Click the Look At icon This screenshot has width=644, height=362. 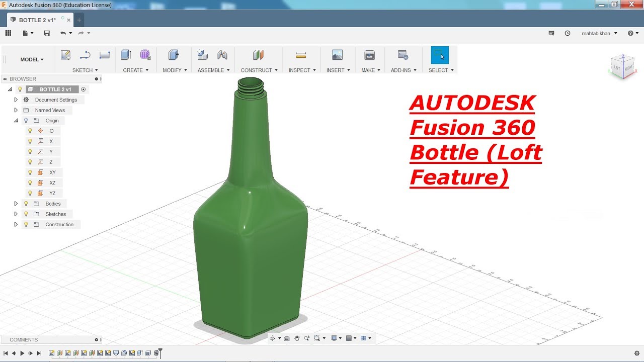click(x=287, y=338)
